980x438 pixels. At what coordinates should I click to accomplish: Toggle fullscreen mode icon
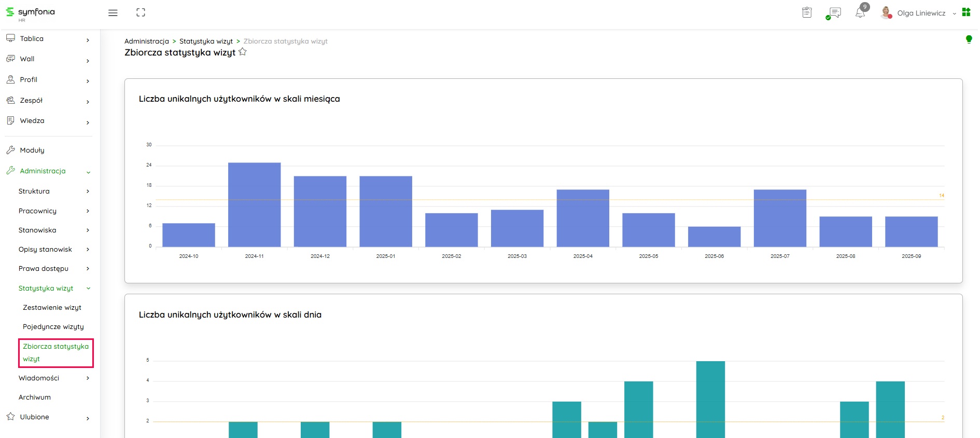tap(141, 13)
